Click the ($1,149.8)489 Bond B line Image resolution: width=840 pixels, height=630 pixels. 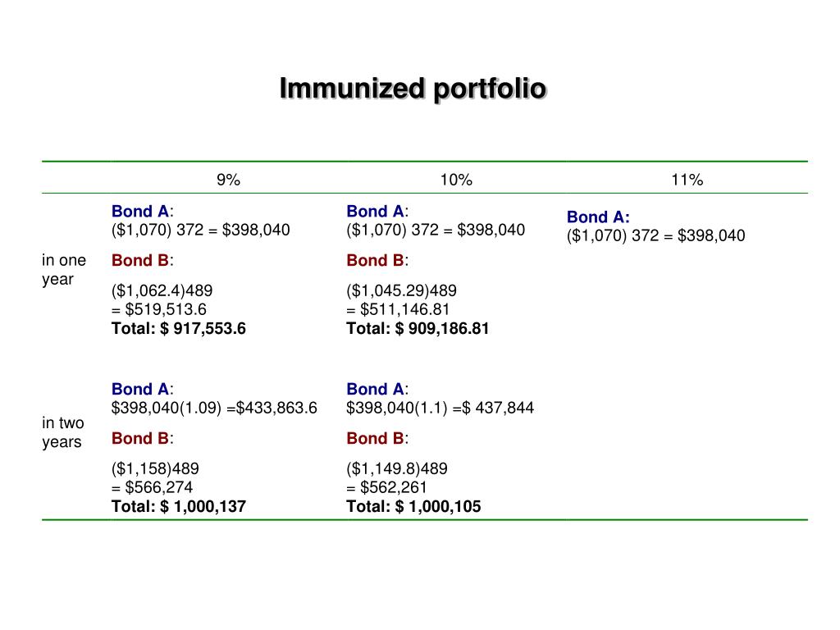[x=397, y=469]
